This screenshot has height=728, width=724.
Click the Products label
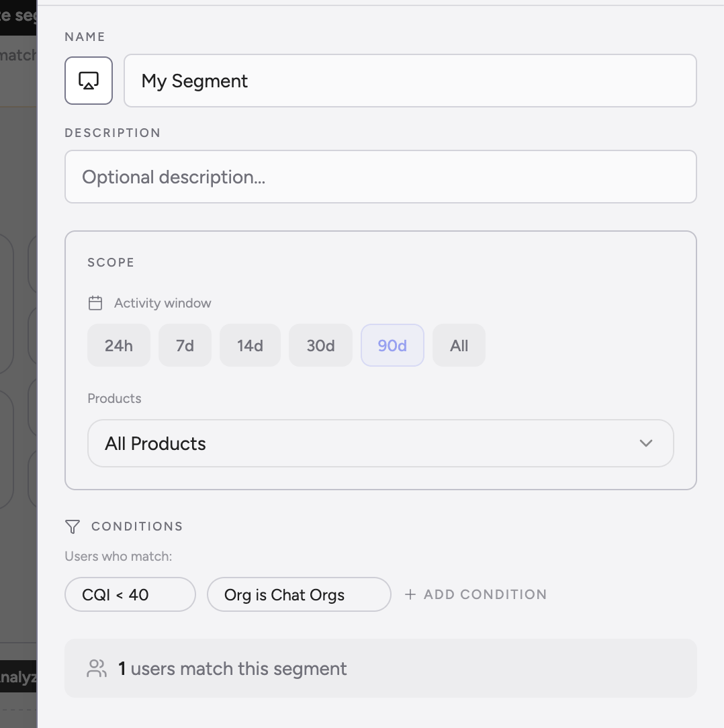(114, 398)
